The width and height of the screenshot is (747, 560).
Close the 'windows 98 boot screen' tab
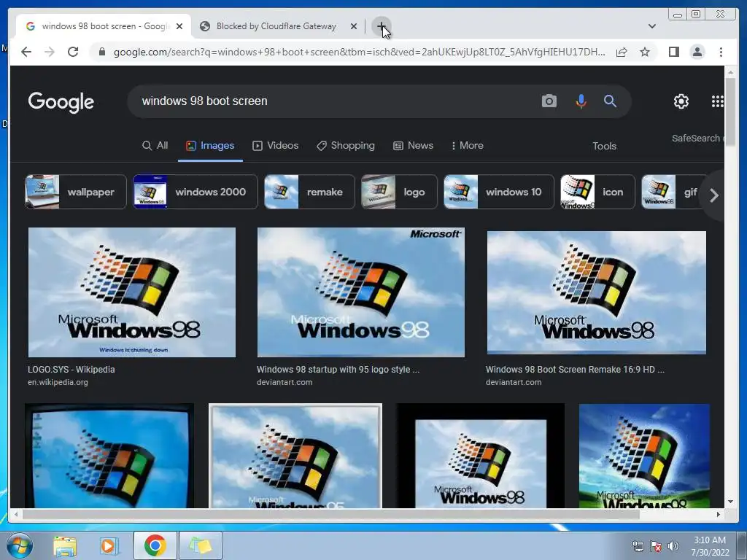[179, 26]
